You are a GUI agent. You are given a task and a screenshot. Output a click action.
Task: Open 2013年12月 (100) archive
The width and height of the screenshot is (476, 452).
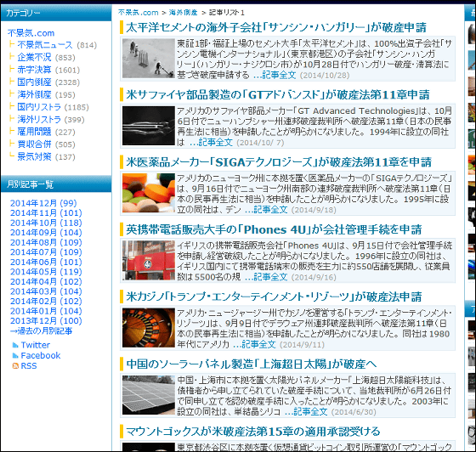coord(46,320)
